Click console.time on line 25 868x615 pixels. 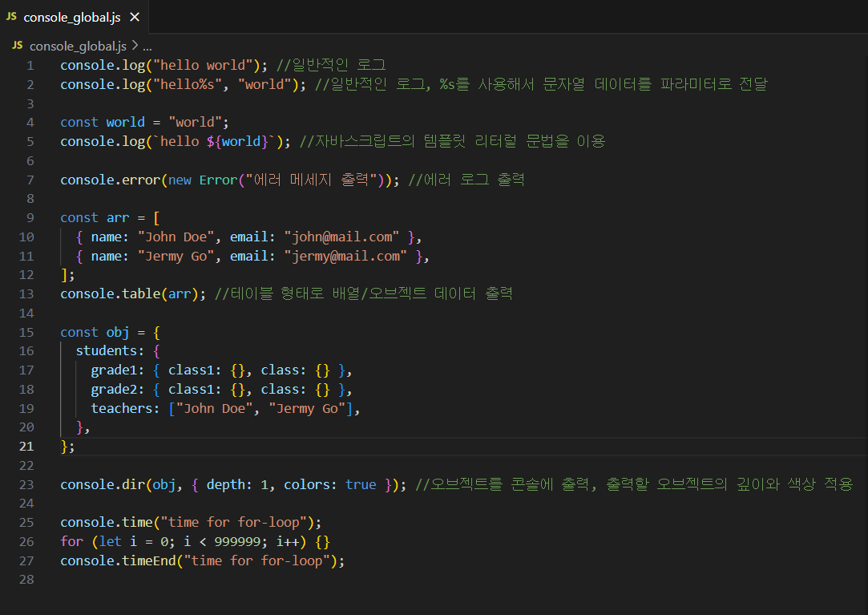(107, 523)
